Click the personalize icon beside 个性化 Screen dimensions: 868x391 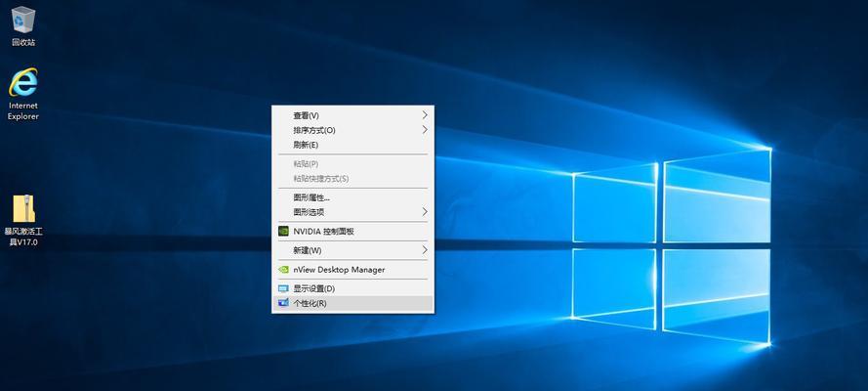click(x=283, y=303)
